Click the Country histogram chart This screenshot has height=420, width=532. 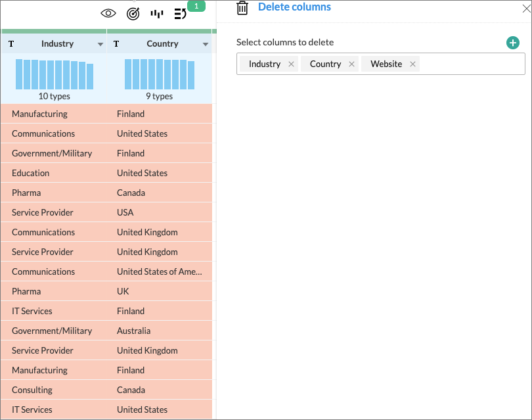tap(160, 74)
